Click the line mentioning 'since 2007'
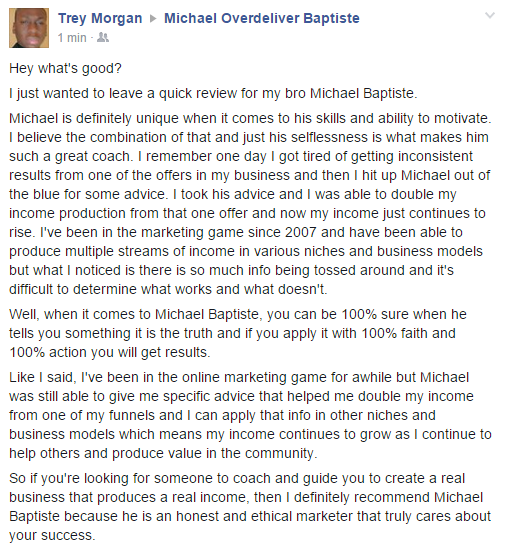The height and width of the screenshot is (545, 507). [236, 232]
